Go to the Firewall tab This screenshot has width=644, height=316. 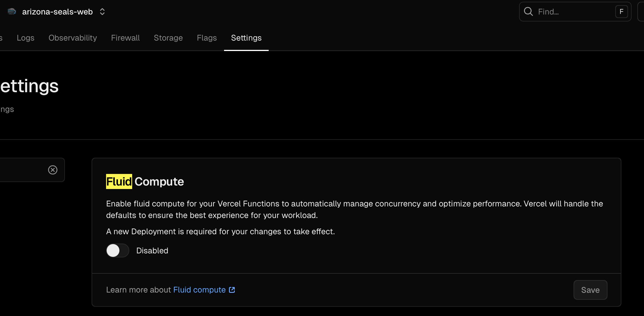point(125,38)
